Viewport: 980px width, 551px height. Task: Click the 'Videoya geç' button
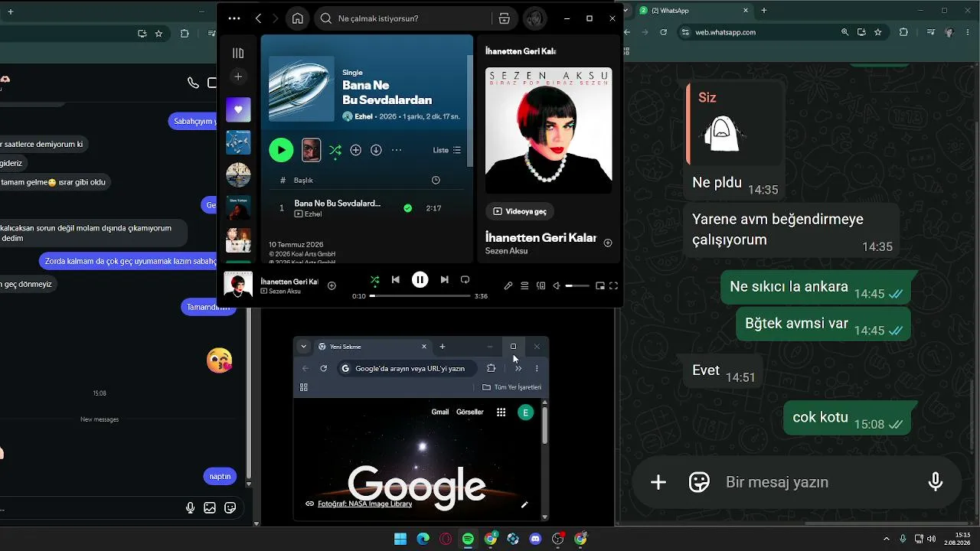click(520, 211)
